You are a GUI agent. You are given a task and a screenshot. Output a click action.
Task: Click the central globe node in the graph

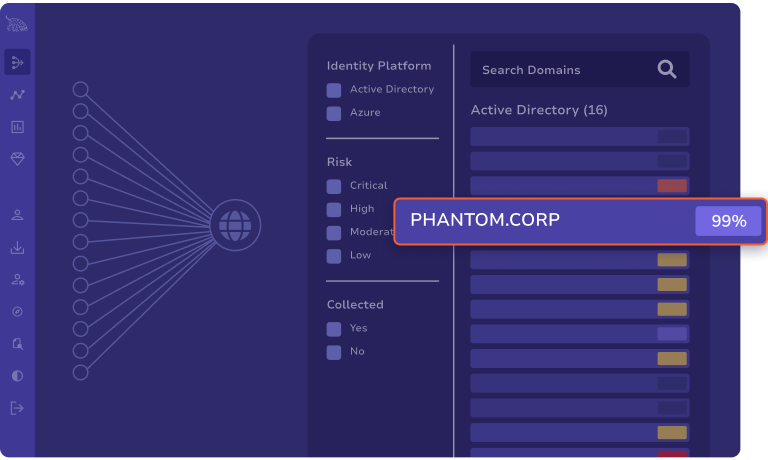(236, 224)
